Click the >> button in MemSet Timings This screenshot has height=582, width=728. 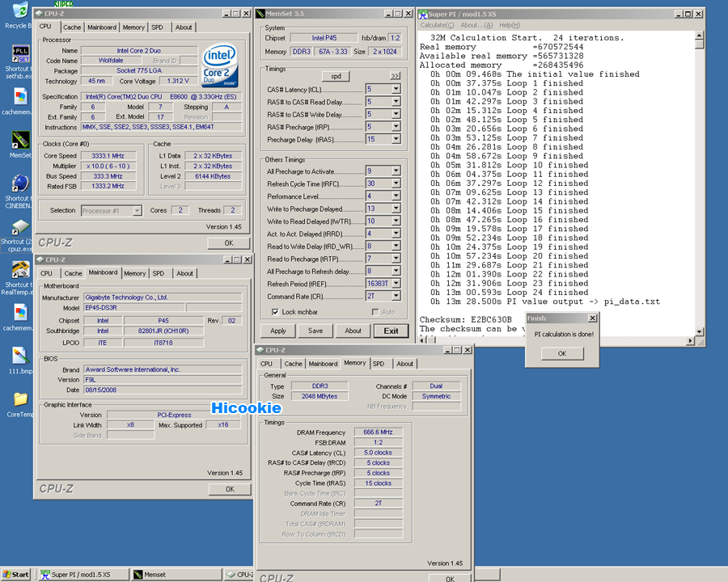point(395,76)
